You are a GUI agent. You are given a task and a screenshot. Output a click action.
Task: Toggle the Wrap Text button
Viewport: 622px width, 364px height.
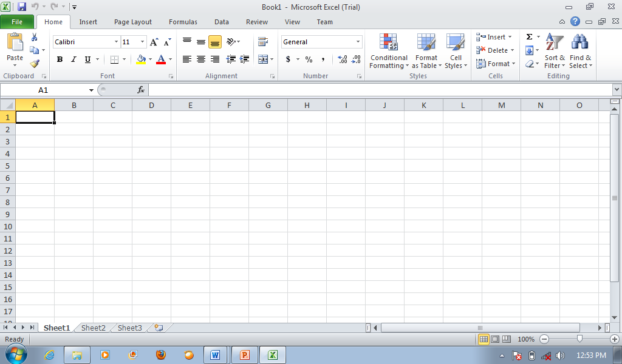[x=263, y=42]
